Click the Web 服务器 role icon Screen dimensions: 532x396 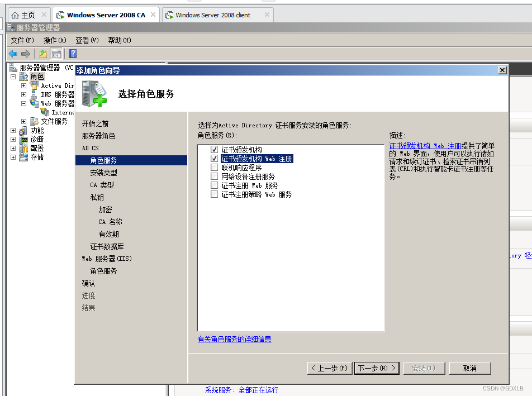click(x=34, y=103)
